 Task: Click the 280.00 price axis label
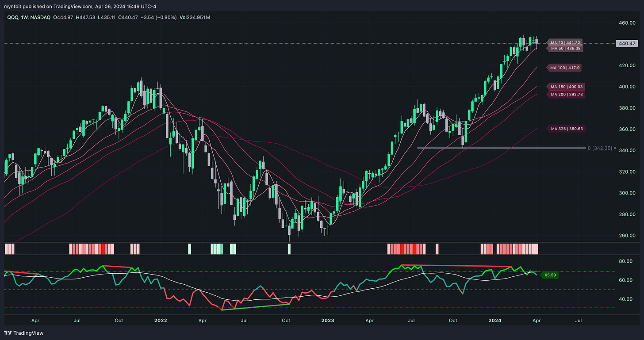tap(628, 214)
